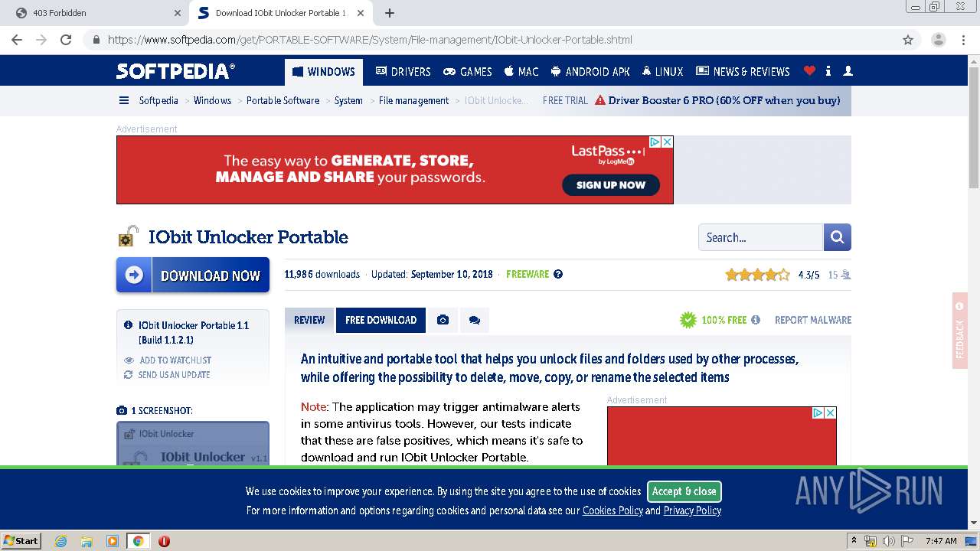Open the MAC section
980x551 pixels.
tap(521, 71)
